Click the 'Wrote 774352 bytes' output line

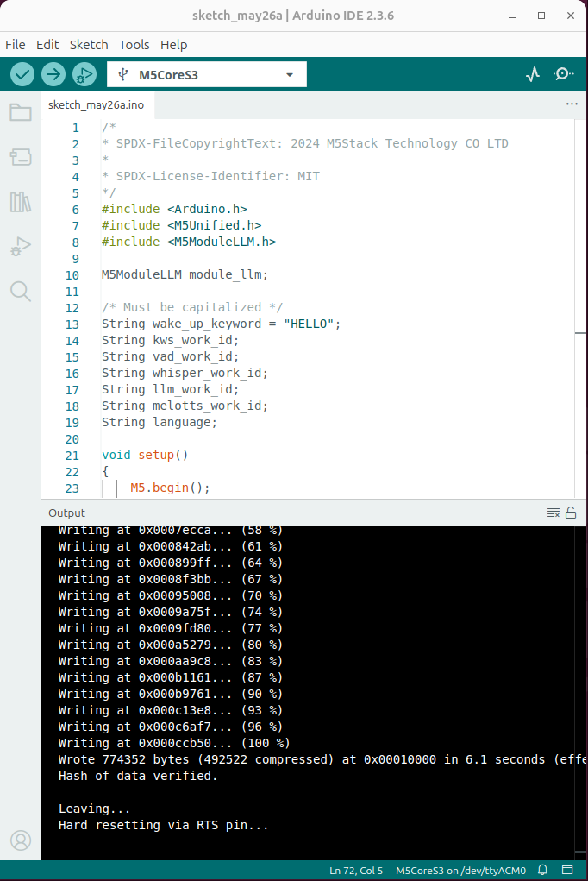pos(322,759)
